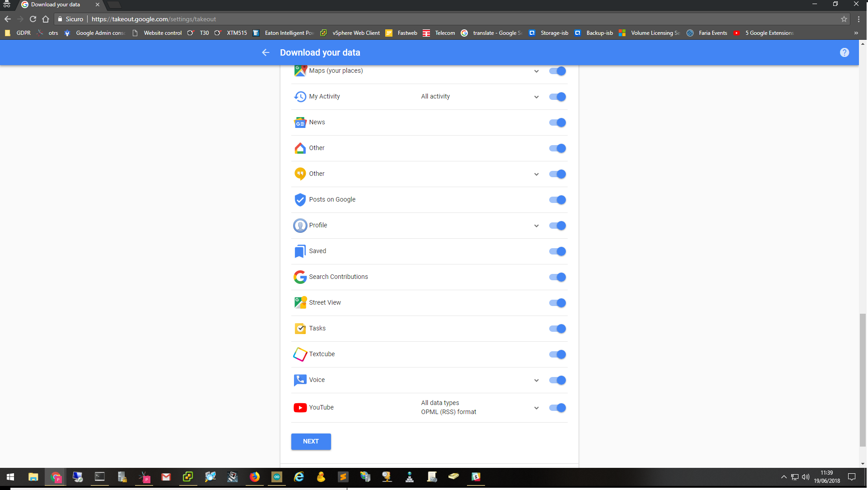Expand the My Activity options chevron
The width and height of the screenshot is (868, 490).
coord(536,97)
